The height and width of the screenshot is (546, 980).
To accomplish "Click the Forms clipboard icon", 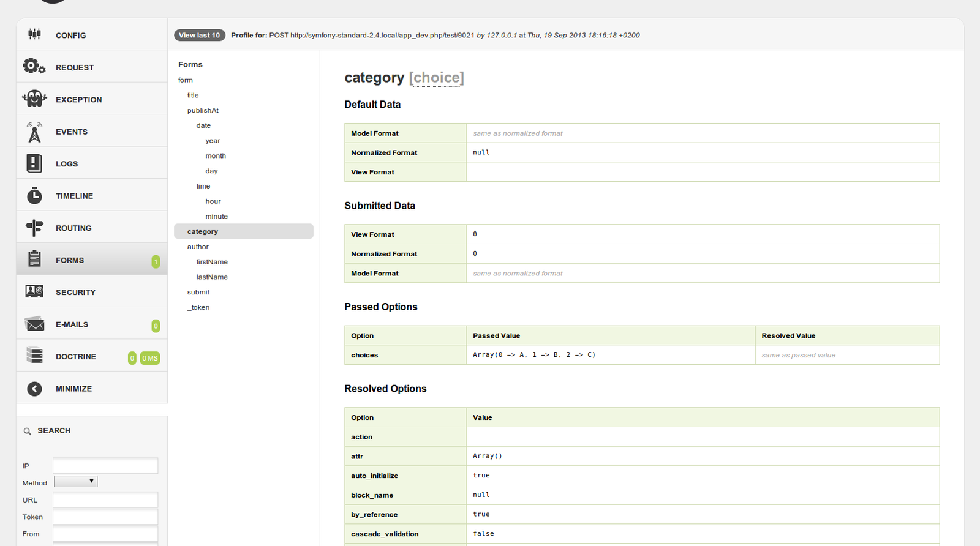I will click(x=34, y=260).
